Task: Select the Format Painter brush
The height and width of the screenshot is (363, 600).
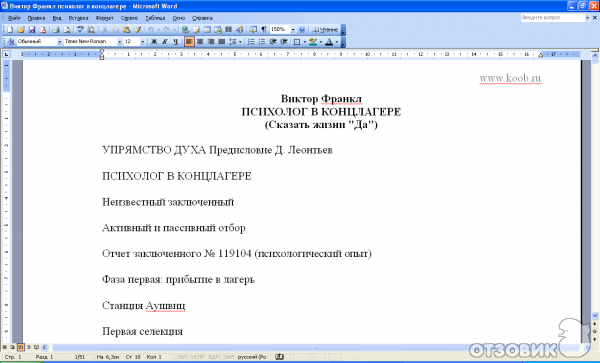Action: (x=137, y=29)
